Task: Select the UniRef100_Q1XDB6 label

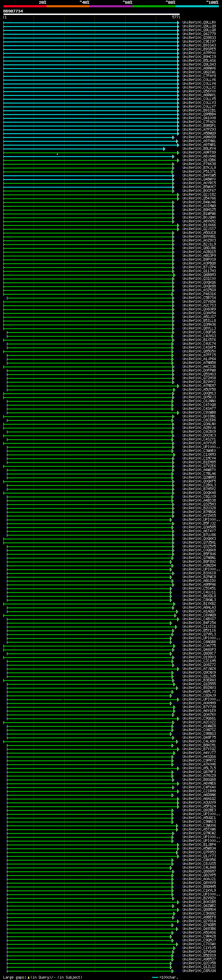Action: click(x=199, y=160)
